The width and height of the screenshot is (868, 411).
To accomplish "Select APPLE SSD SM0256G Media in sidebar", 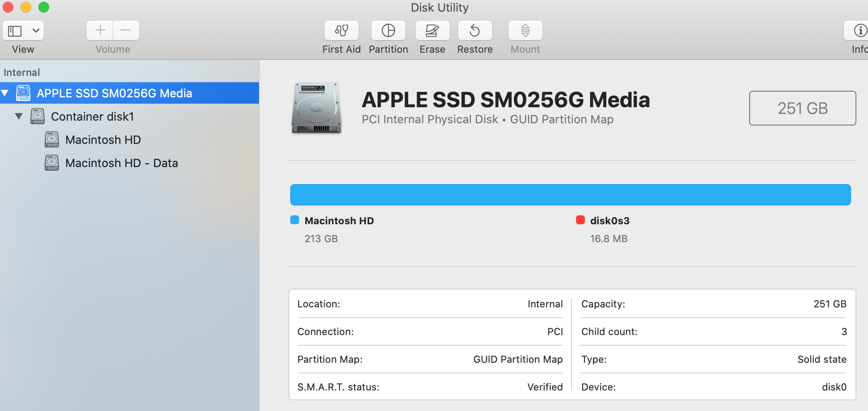I will point(129,93).
